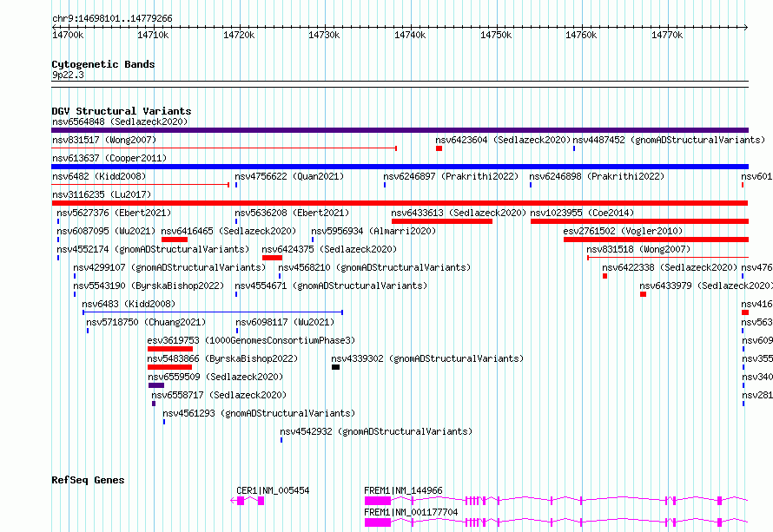Screen dimensions: 773x532
Task: Open esv3619753 (1000GenomesConsortiumPhase3) label
Action: click(x=251, y=340)
